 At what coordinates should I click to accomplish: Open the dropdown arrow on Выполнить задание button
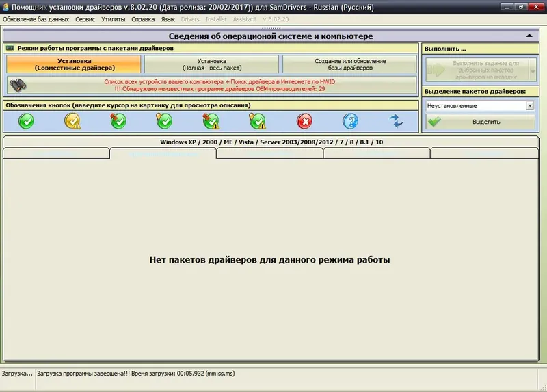point(533,70)
